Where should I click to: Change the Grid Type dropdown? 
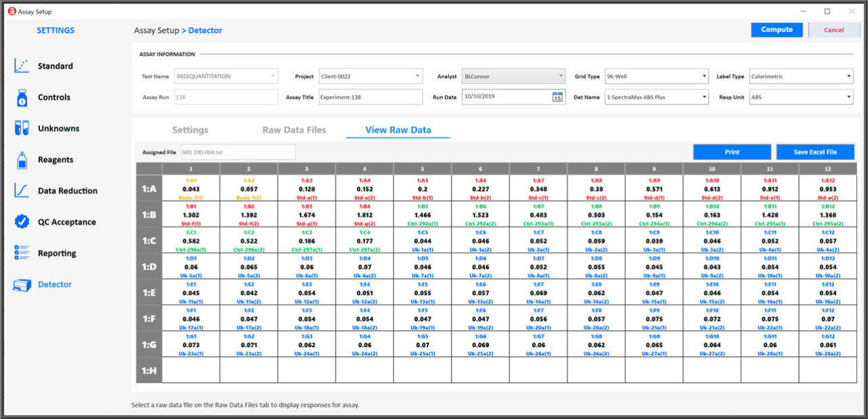point(705,76)
